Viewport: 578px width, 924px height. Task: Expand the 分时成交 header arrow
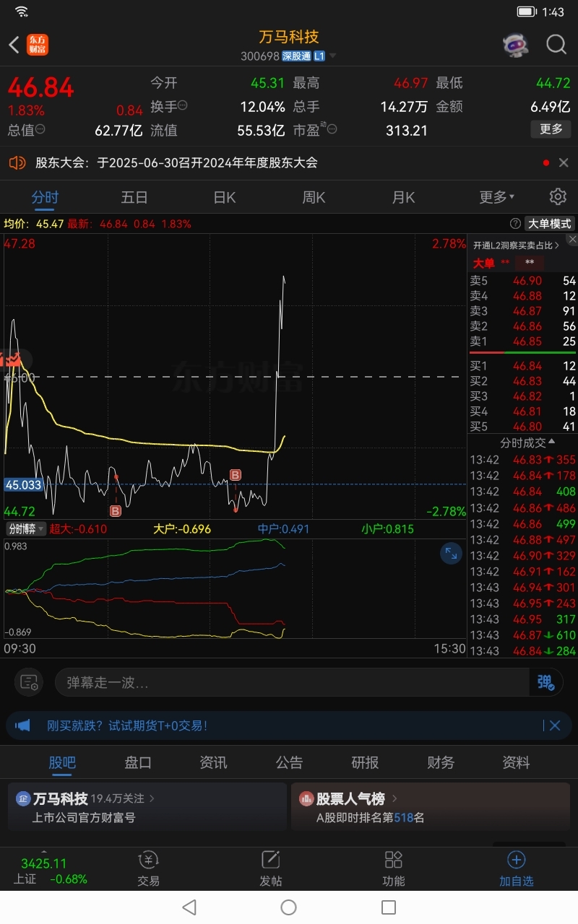point(553,441)
